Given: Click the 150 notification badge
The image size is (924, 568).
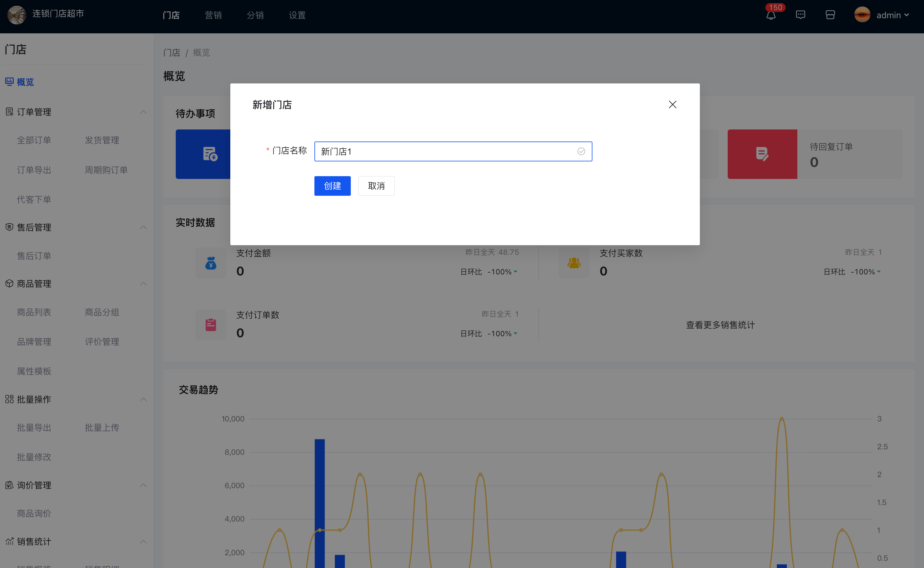Looking at the screenshot, I should 775,8.
